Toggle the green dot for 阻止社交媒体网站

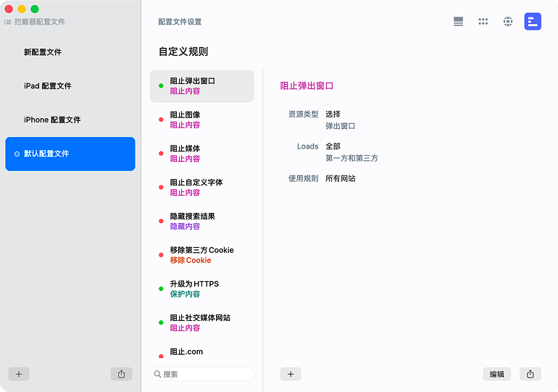pos(161,322)
